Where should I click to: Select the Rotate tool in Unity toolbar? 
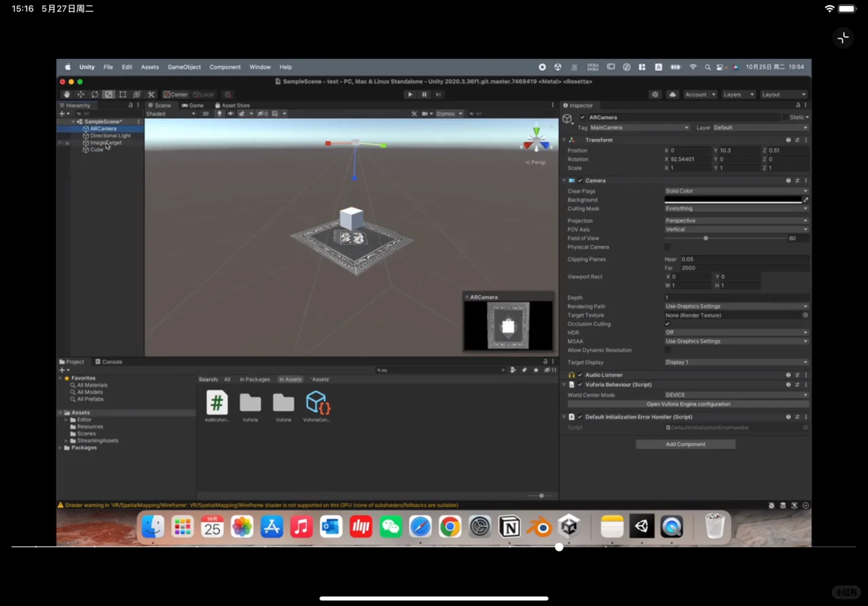[x=95, y=94]
